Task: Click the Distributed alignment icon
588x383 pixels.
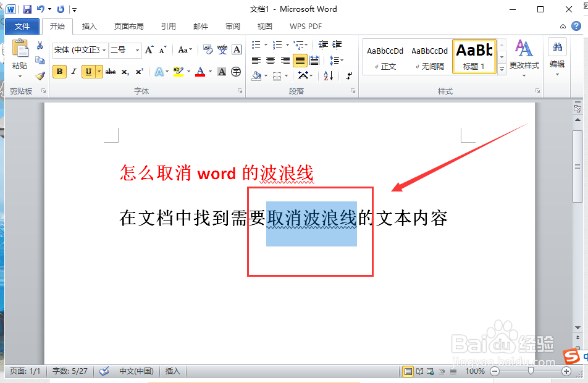Action: coord(314,61)
